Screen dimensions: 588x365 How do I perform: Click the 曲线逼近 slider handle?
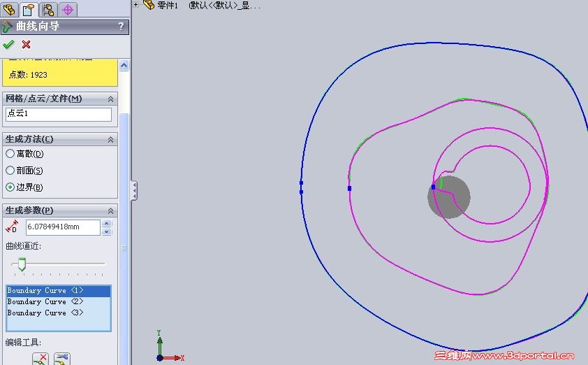coord(22,264)
